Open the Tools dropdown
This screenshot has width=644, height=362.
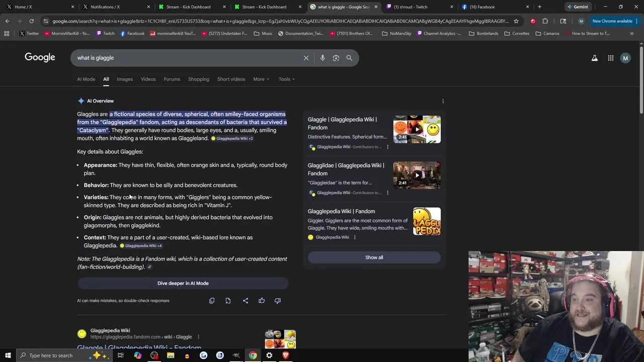[x=287, y=79]
